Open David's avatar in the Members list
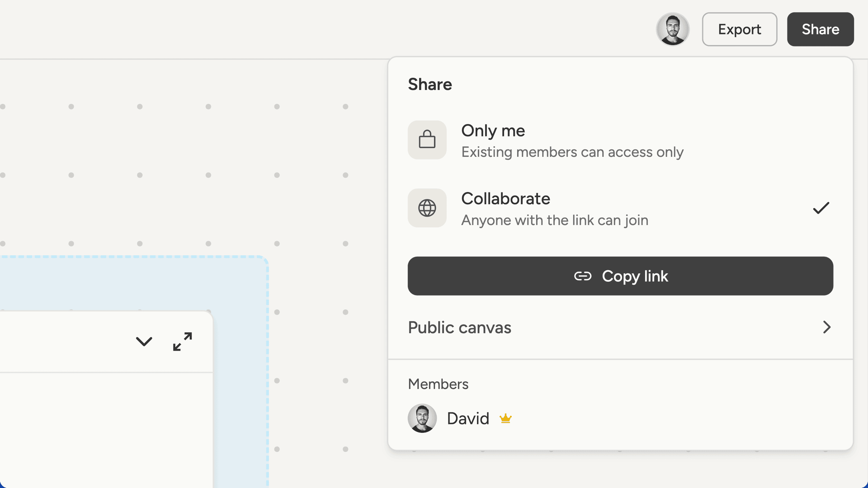This screenshot has width=868, height=488. coord(422,418)
